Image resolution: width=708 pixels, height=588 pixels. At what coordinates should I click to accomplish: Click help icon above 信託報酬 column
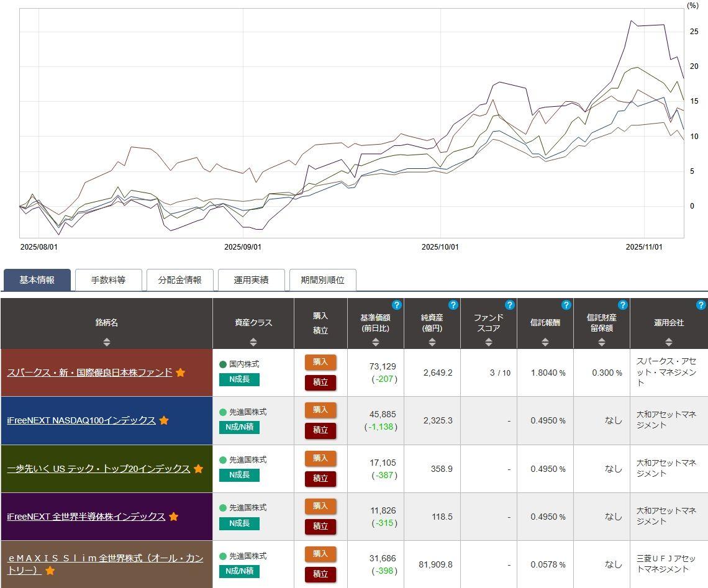(566, 305)
